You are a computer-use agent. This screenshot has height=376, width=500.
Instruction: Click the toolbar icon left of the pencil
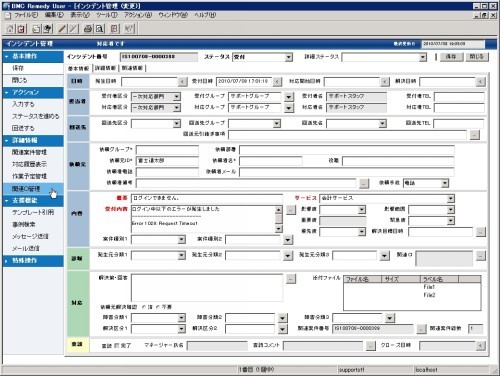[47, 29]
